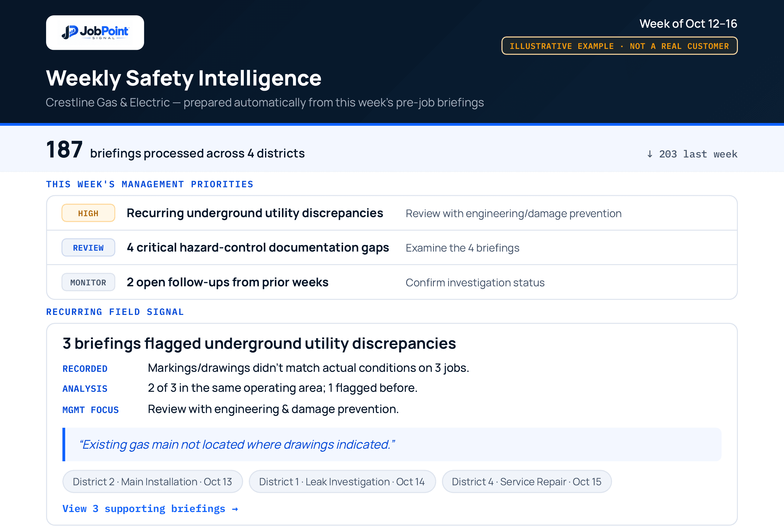
Task: Open District 2 Main Installation Oct 13 chip
Action: pos(152,481)
